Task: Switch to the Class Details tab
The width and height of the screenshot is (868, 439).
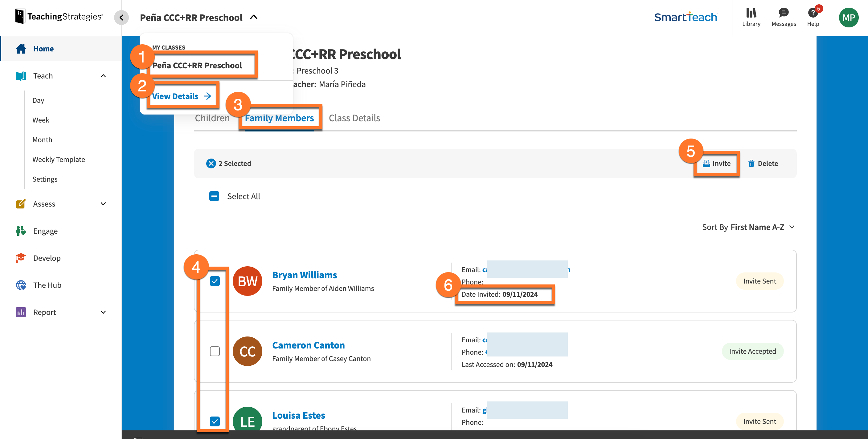Action: point(354,118)
